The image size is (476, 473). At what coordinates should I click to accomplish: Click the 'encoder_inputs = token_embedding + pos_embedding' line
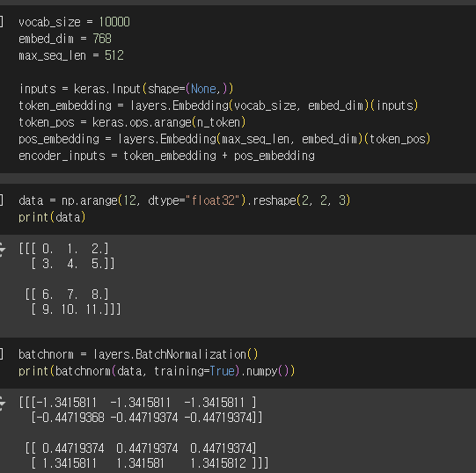166,156
